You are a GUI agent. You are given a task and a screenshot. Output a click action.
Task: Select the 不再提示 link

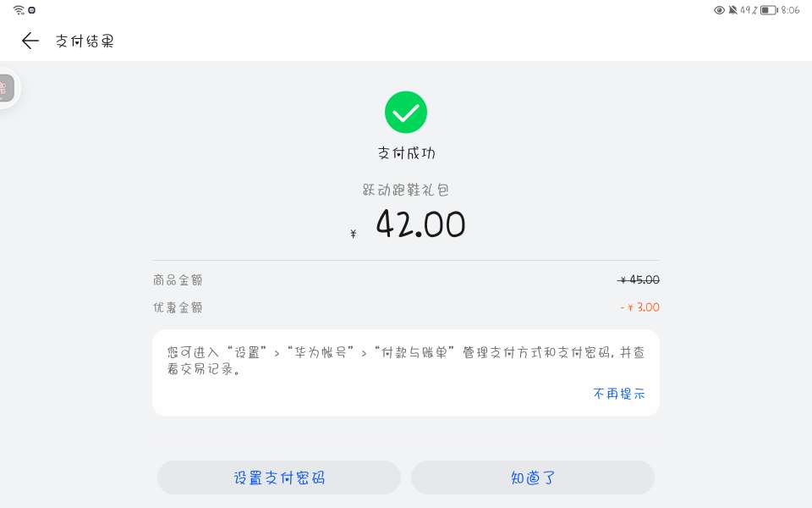(619, 394)
